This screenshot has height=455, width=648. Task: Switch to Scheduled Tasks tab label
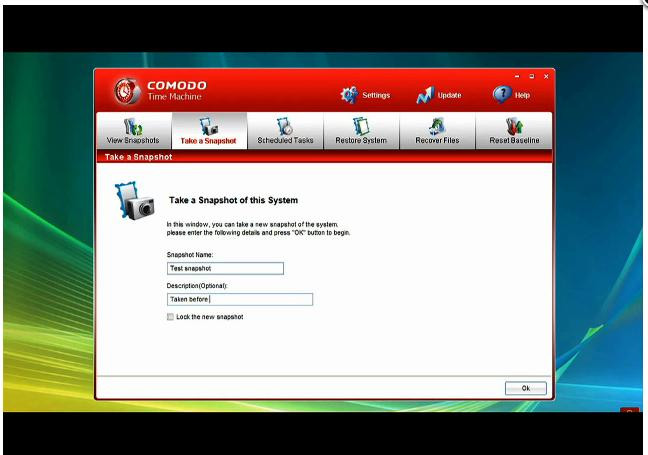click(x=285, y=141)
